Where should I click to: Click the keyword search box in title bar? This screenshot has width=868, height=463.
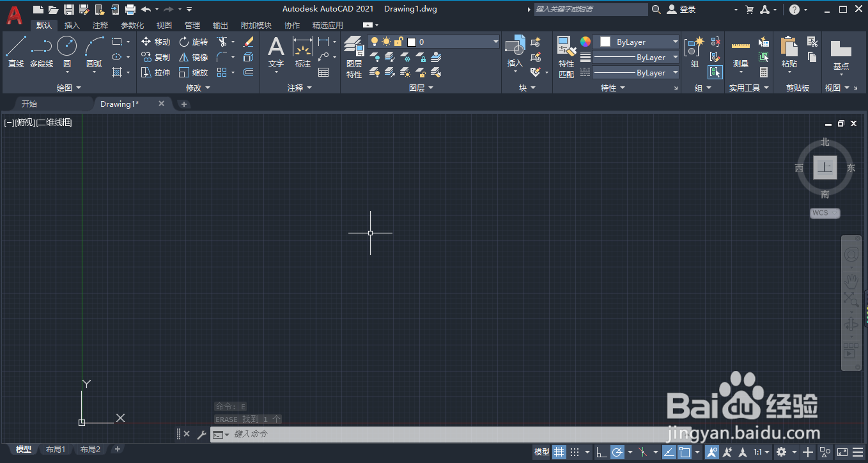pos(591,9)
